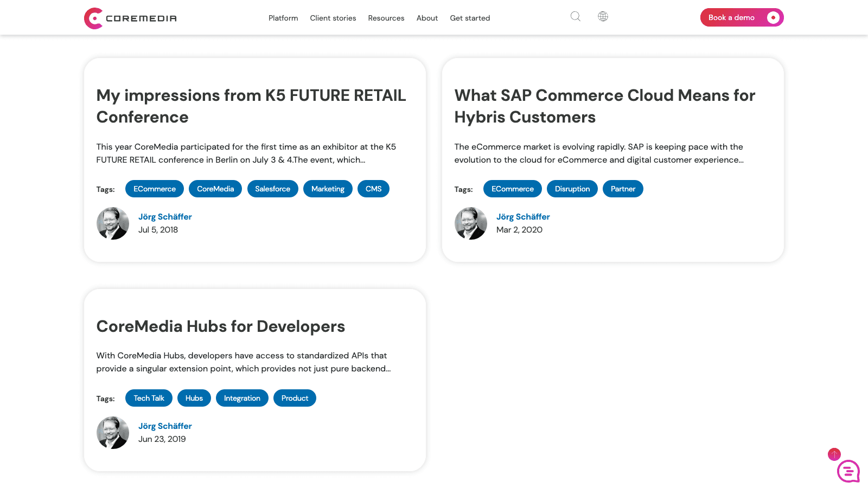The image size is (868, 488).
Task: Click author photo on CoreMedia Hubs card
Action: click(x=113, y=433)
